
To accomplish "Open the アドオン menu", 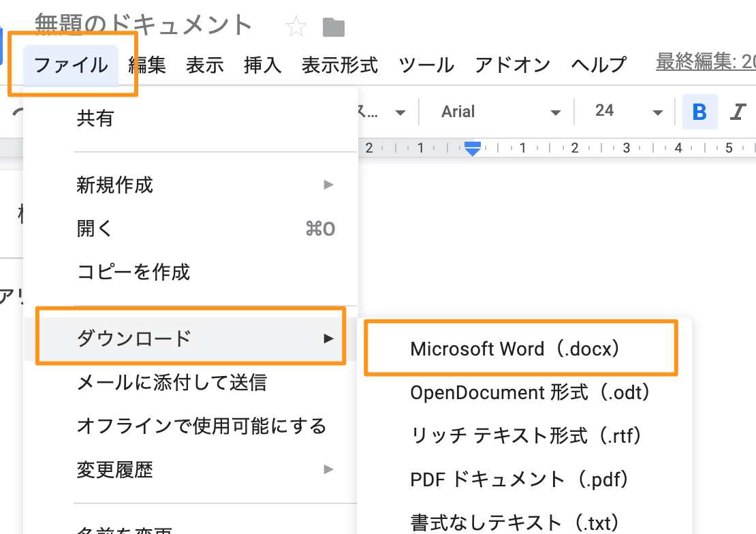I will coord(513,65).
